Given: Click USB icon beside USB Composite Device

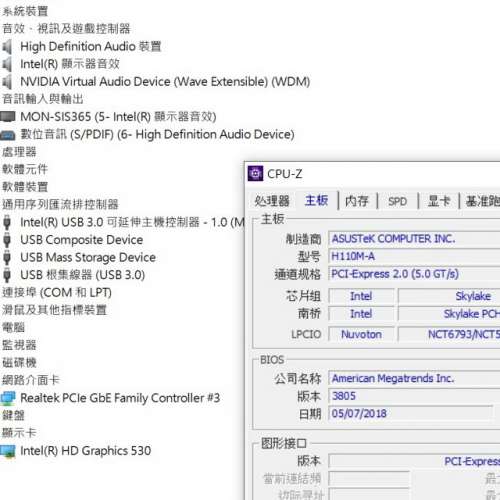Looking at the screenshot, I should point(7,240).
